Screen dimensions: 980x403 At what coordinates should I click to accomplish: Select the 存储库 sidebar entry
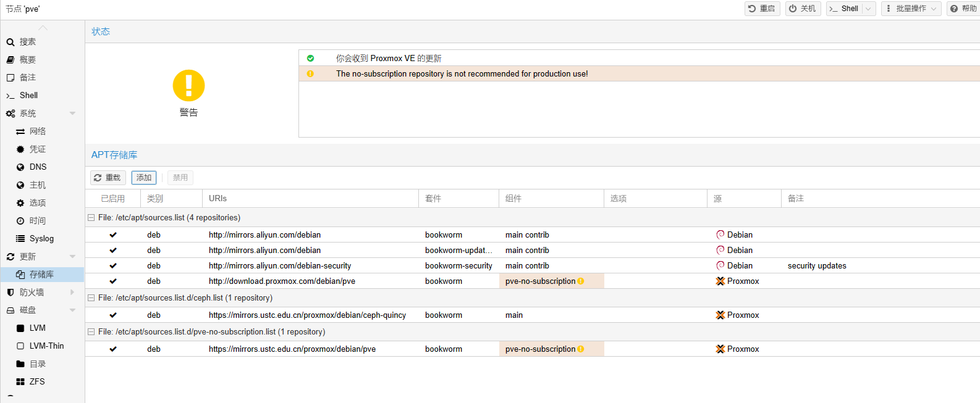[x=42, y=275]
